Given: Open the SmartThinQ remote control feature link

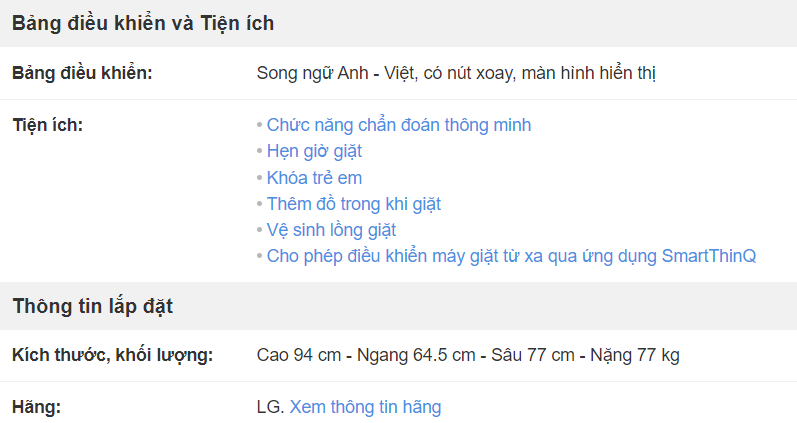Looking at the screenshot, I should tap(511, 256).
